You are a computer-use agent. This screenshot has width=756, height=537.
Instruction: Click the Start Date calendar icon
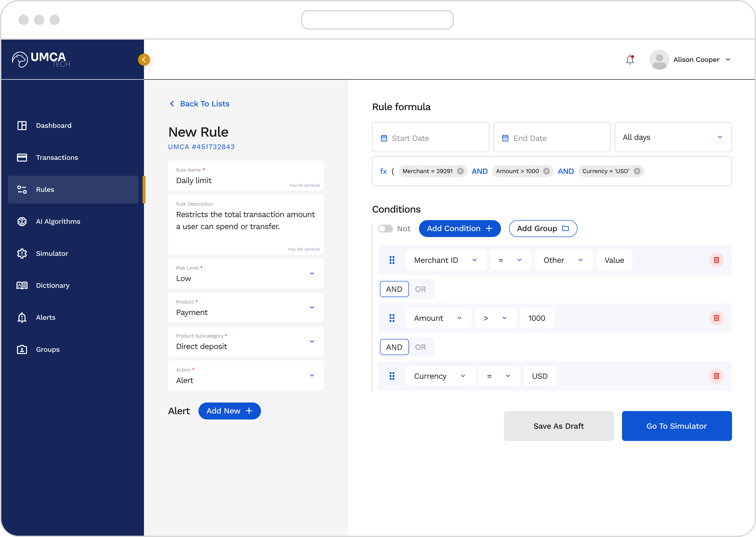click(x=384, y=138)
